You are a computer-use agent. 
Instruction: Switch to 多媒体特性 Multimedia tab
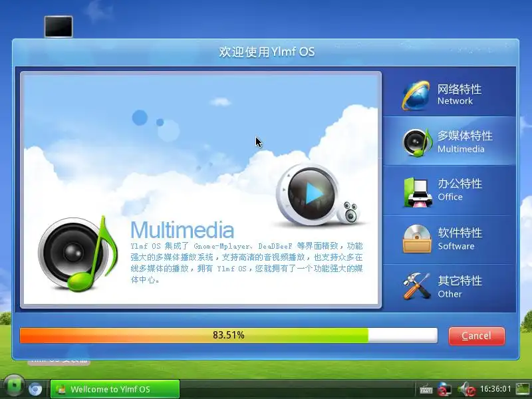point(450,141)
